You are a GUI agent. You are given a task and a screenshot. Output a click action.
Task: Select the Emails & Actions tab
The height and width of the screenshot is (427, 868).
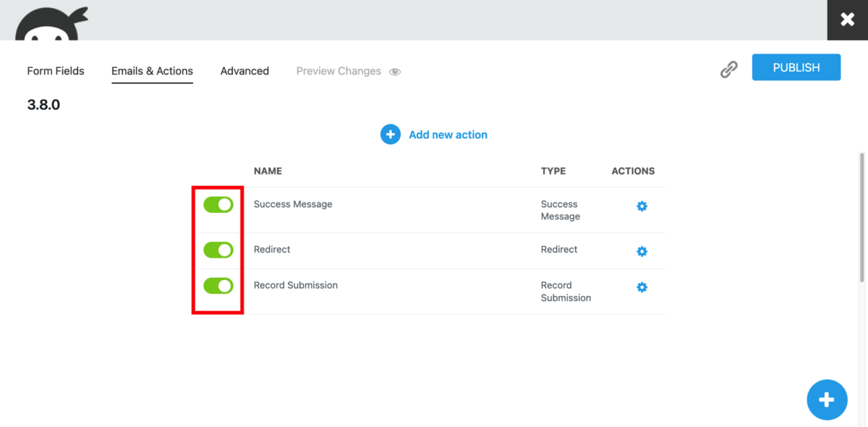click(x=152, y=71)
